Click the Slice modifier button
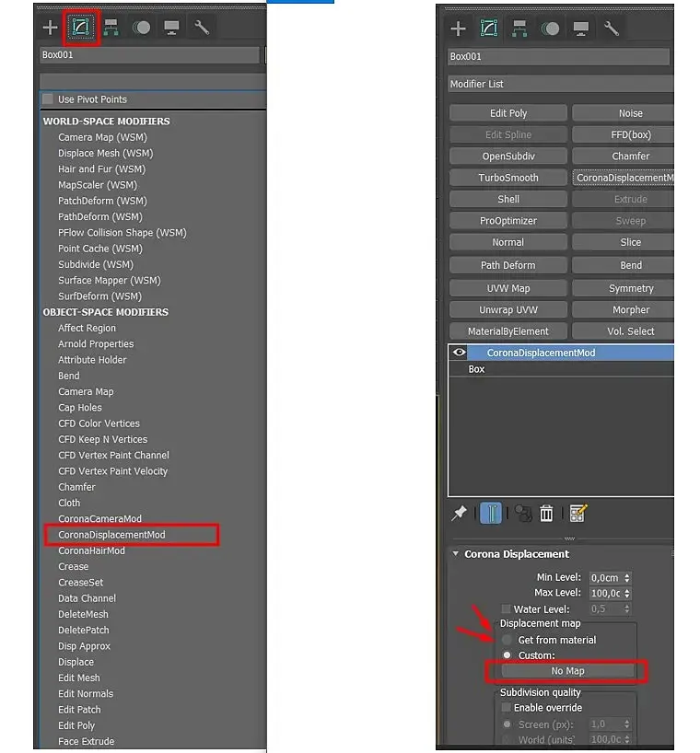700x753 pixels. pyautogui.click(x=624, y=242)
